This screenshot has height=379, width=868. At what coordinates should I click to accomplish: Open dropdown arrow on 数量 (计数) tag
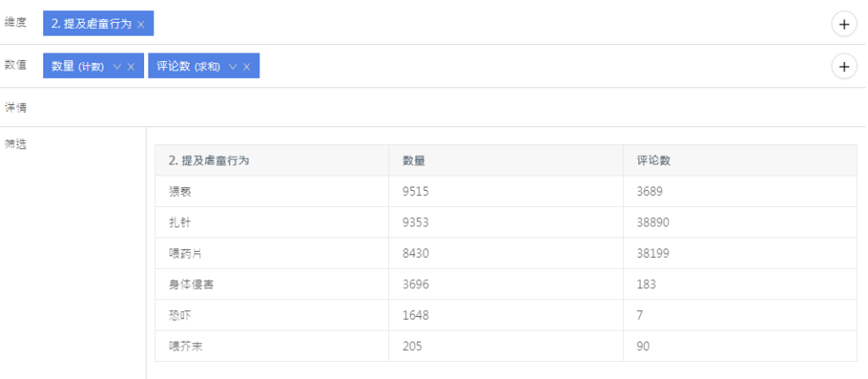click(x=117, y=67)
